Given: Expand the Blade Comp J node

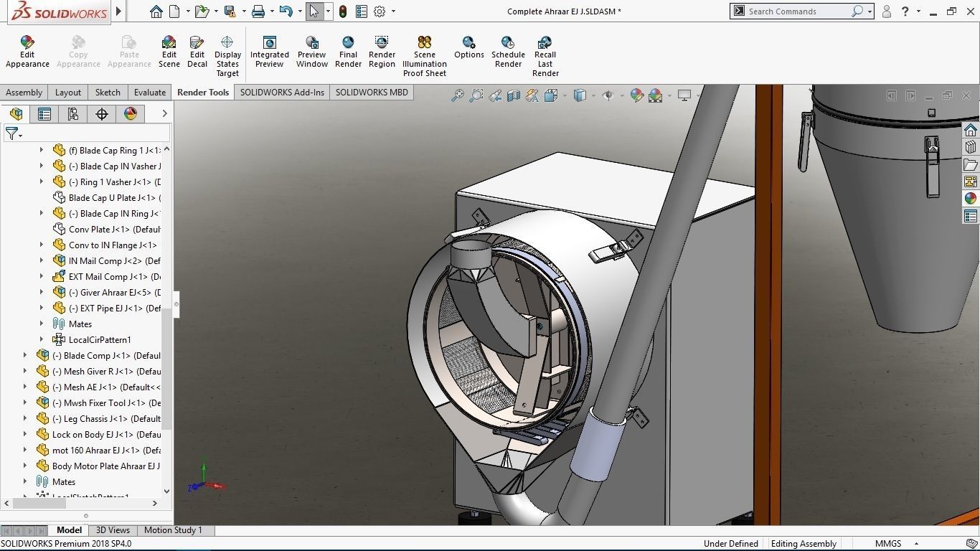Looking at the screenshot, I should pyautogui.click(x=25, y=356).
